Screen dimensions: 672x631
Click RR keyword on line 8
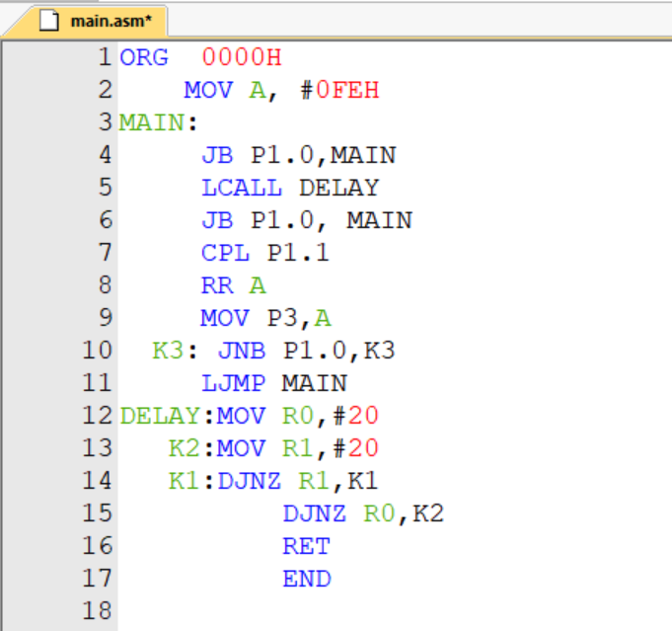(x=217, y=285)
